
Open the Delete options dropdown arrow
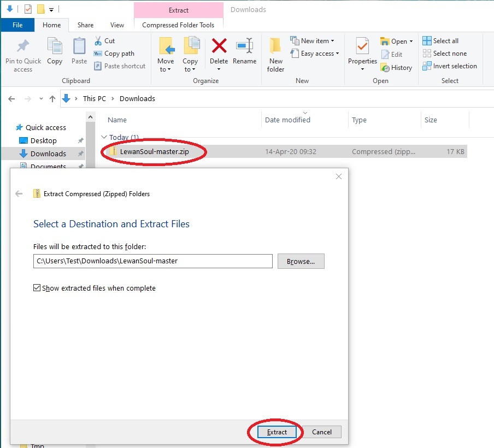pyautogui.click(x=219, y=69)
